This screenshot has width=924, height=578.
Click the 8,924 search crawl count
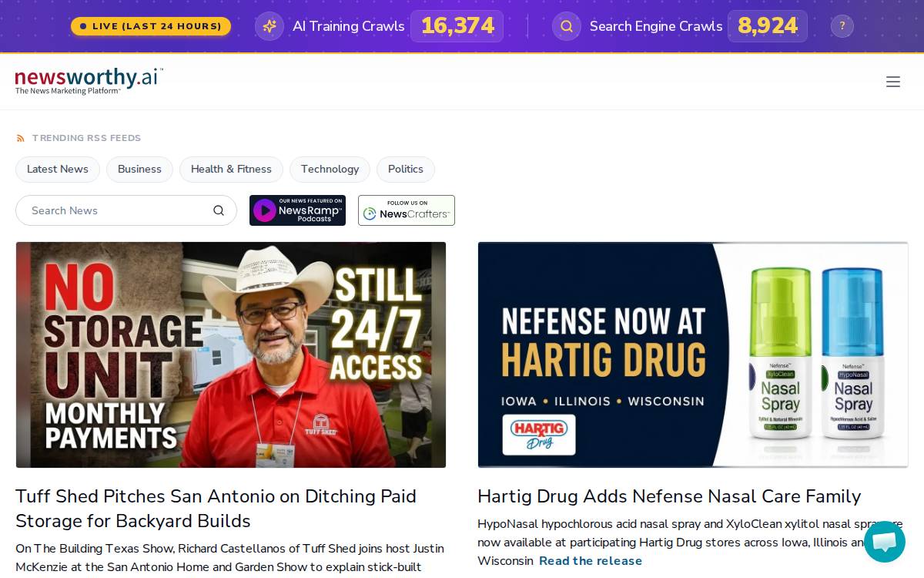[x=768, y=26]
